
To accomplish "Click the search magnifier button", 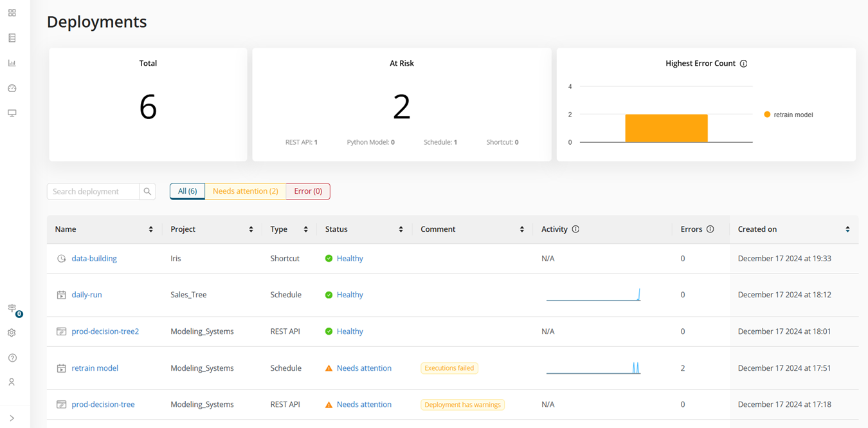I will point(147,191).
